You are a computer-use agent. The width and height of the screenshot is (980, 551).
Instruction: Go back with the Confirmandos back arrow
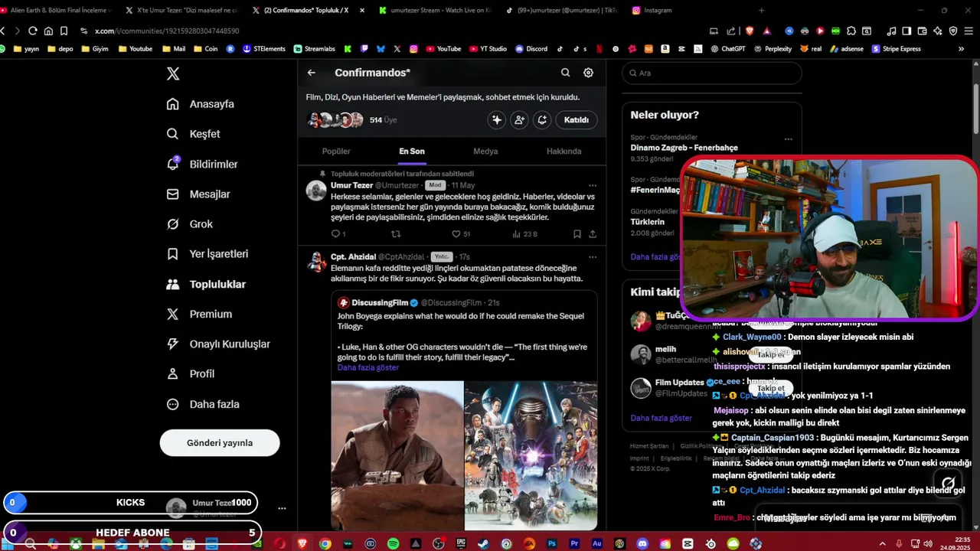[x=312, y=73]
